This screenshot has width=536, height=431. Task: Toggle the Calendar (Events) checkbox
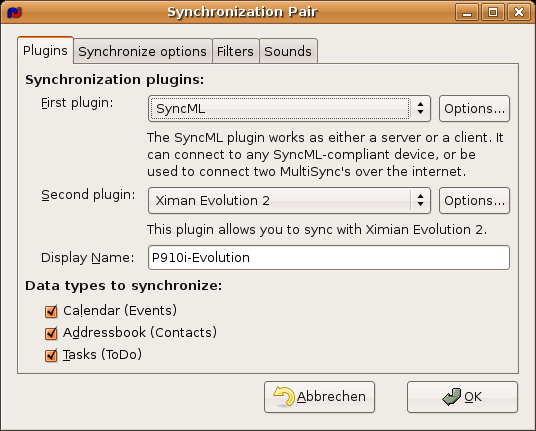(51, 311)
